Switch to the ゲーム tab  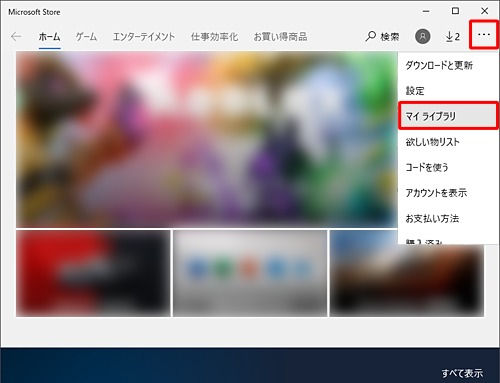[86, 37]
